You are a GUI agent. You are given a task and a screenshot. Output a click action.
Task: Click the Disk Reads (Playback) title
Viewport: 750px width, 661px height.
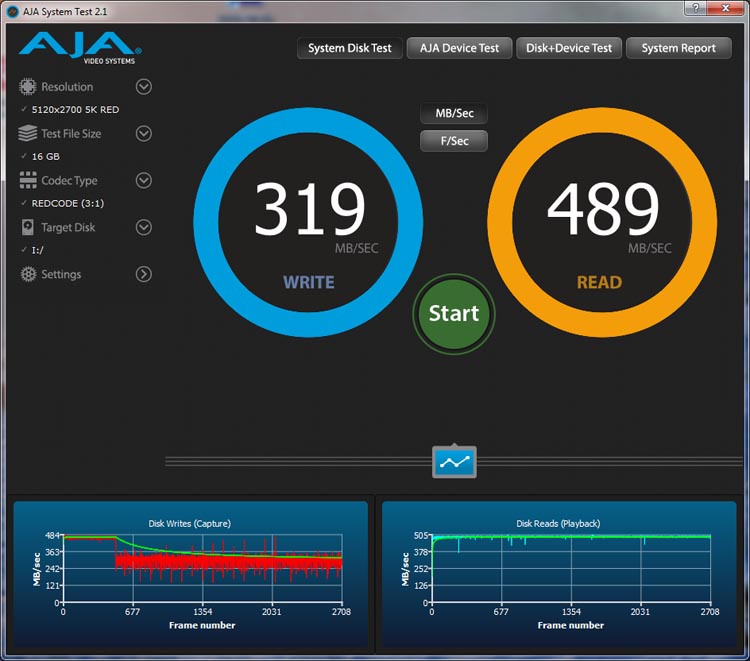pyautogui.click(x=558, y=524)
